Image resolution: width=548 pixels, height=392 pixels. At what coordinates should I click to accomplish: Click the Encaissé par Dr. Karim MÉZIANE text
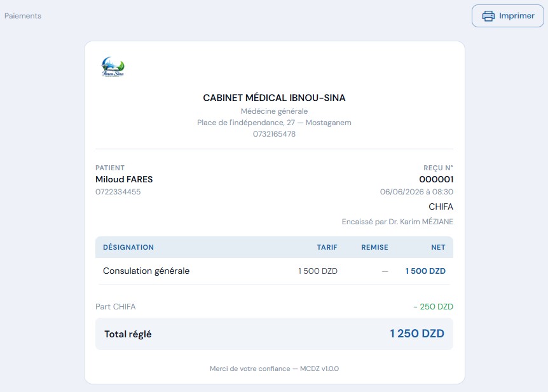tap(397, 222)
